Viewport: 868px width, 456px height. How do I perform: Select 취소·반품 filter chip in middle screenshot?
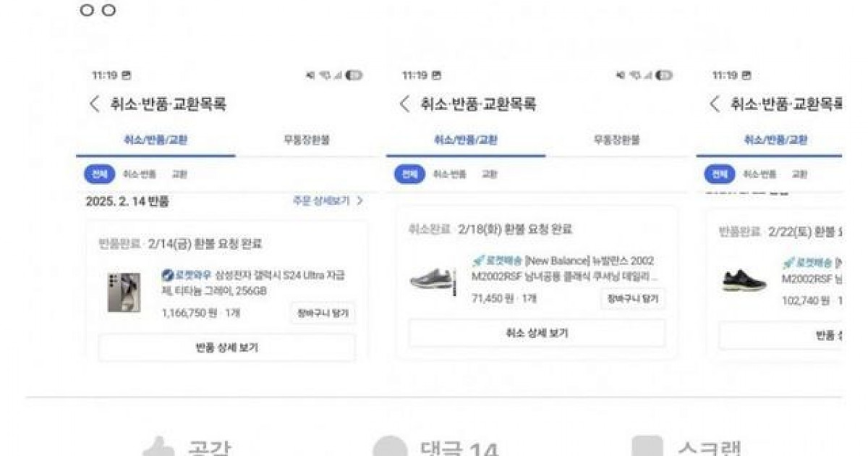[450, 174]
